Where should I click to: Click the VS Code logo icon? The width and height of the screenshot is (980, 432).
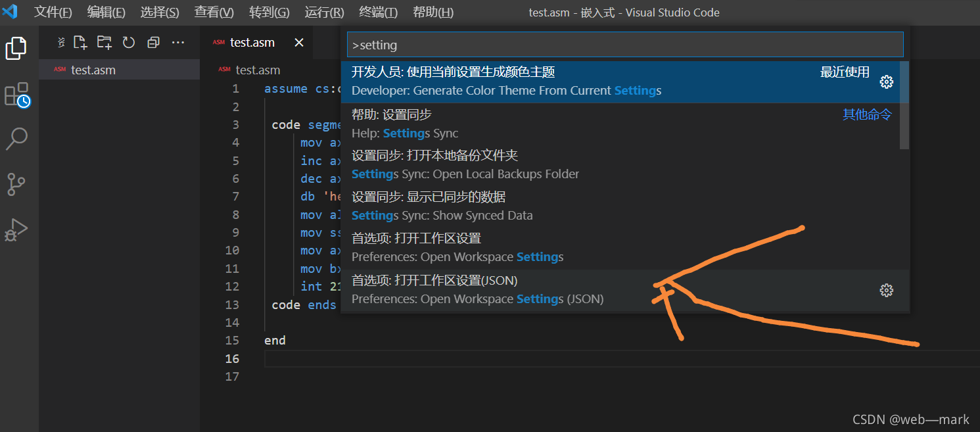11,11
